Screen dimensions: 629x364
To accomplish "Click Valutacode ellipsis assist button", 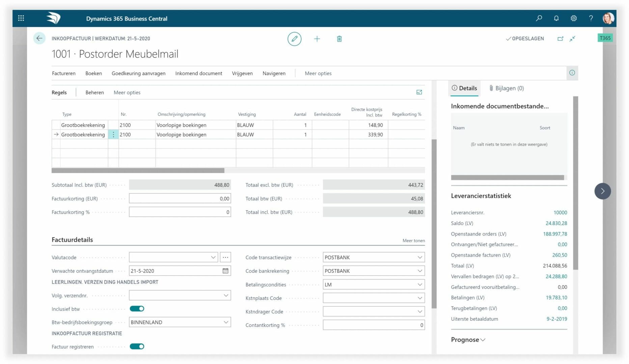I will coord(225,257).
